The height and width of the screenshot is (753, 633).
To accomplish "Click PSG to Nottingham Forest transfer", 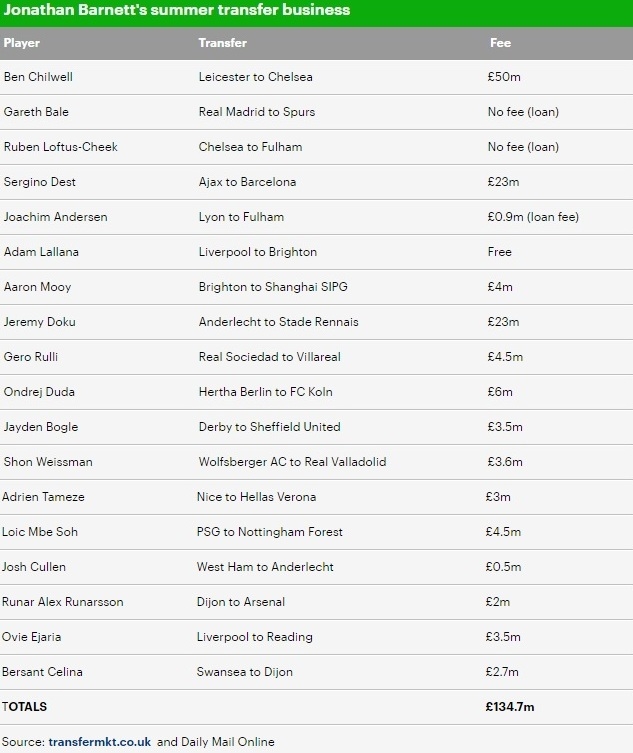I will (x=269, y=532).
